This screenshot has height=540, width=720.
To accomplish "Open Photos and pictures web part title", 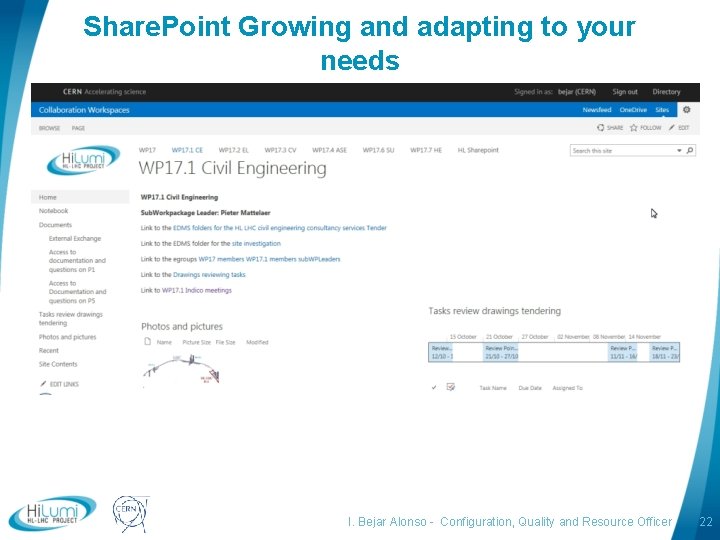I will point(182,326).
